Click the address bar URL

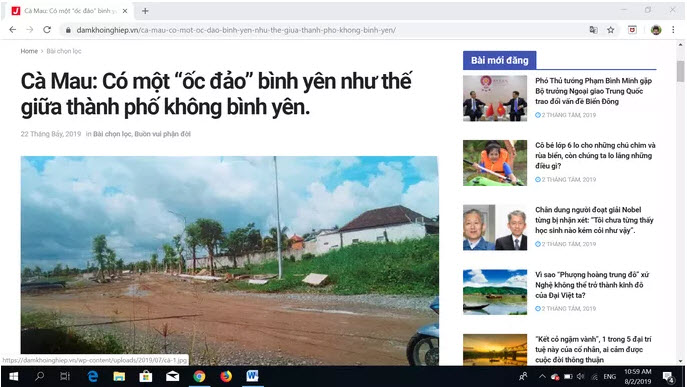(x=236, y=30)
